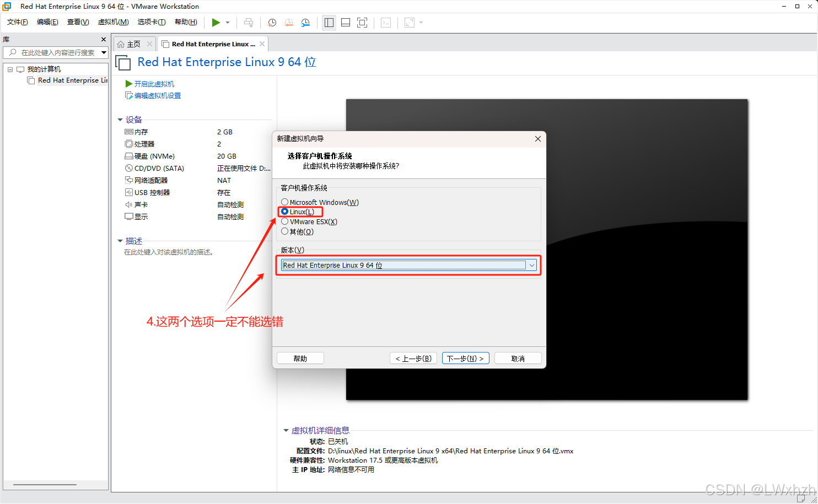Select VMware ESX(X) radio button
The width and height of the screenshot is (818, 504).
pyautogui.click(x=284, y=221)
